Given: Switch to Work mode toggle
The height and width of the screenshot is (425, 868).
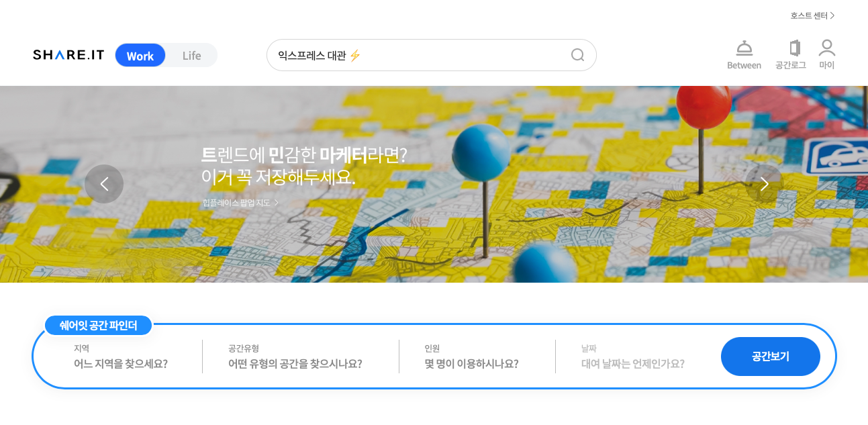Looking at the screenshot, I should [x=140, y=56].
